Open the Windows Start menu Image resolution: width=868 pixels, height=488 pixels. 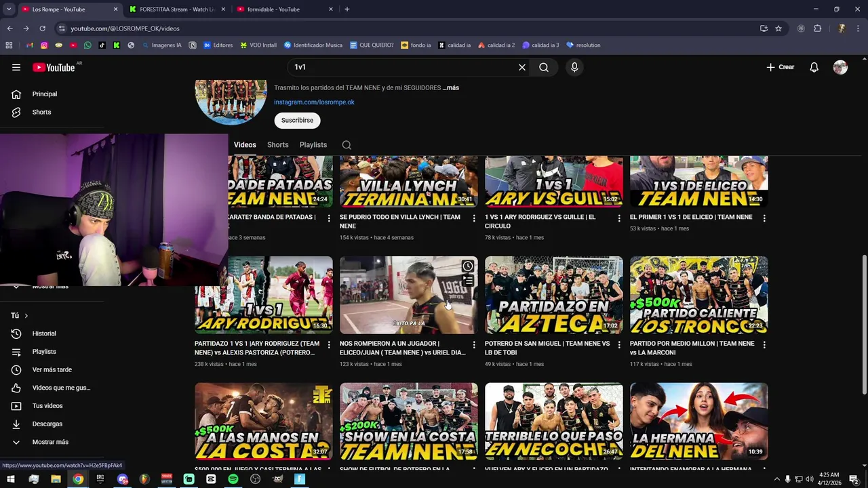pyautogui.click(x=10, y=479)
